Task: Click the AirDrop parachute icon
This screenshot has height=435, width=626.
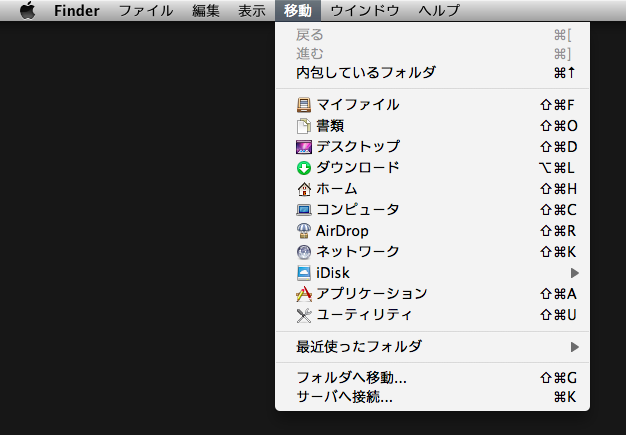Action: coord(304,231)
